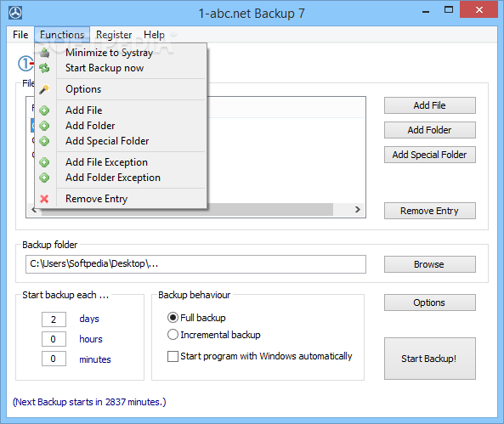The width and height of the screenshot is (504, 424).
Task: Choose Start Backup now from the menu
Action: tap(121, 68)
